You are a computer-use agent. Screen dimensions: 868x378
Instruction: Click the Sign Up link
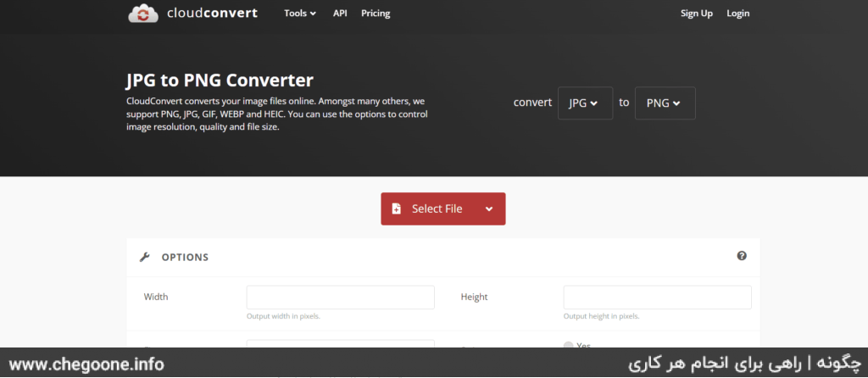697,14
